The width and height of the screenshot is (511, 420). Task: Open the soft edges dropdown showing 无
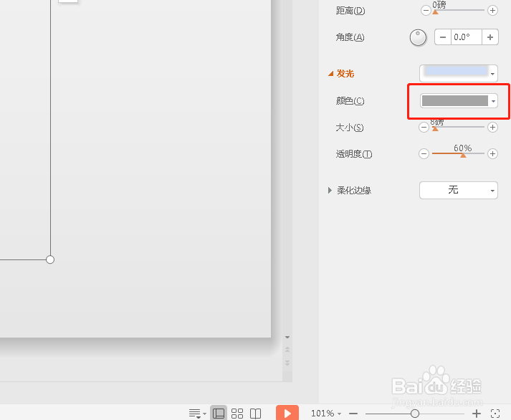click(x=459, y=190)
